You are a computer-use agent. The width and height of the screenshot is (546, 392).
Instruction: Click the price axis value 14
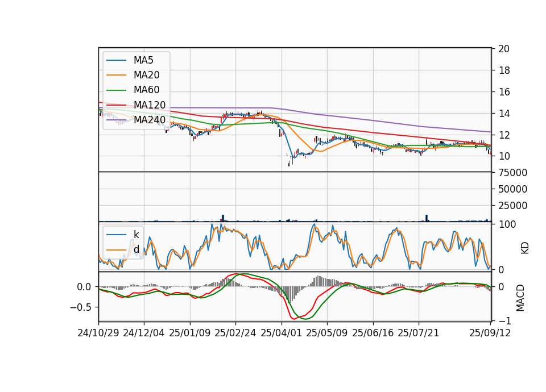(x=504, y=114)
